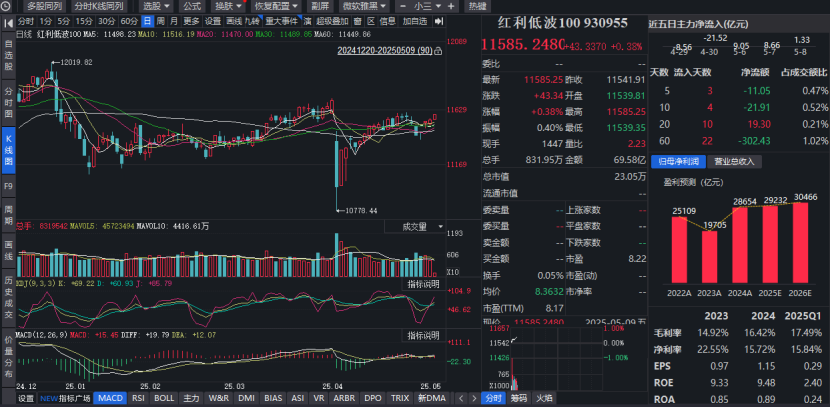This screenshot has width=831, height=407.
Task: Open 价量分布 in the sidebar
Action: click(x=9, y=355)
